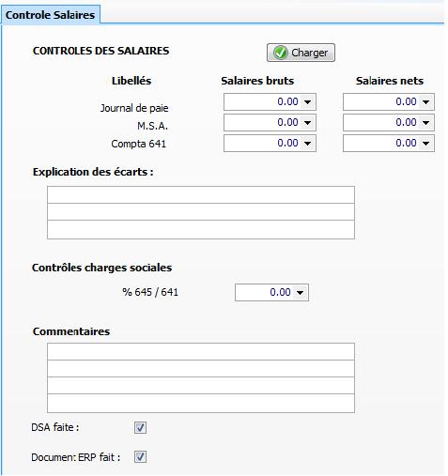Viewport: 448px width, 476px height.
Task: Click the green checkmark icon on Charger
Action: 280,53
